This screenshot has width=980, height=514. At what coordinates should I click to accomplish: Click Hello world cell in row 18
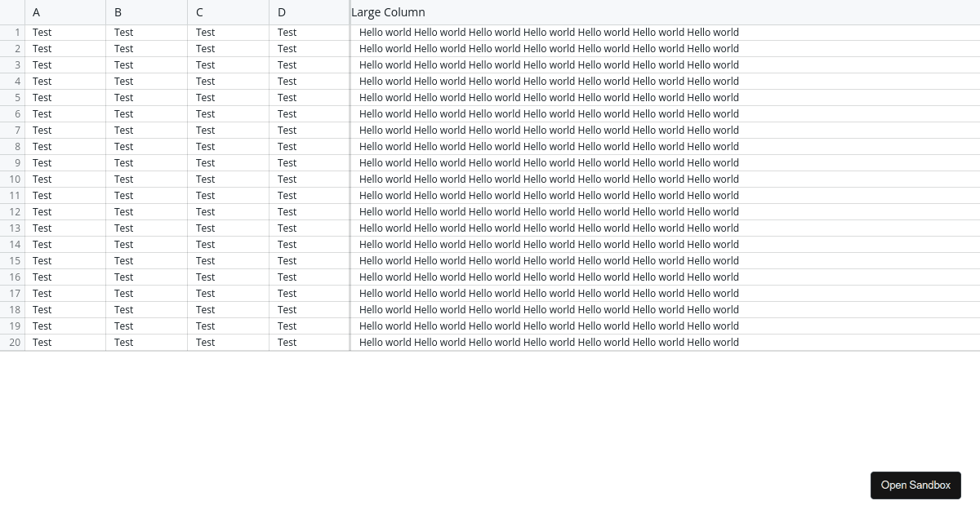549,310
